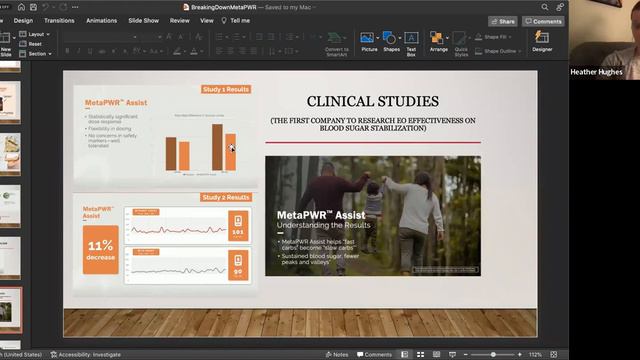Screen dimensions: 640x360
Task: Fit slide to current window
Action: pyautogui.click(x=553, y=354)
